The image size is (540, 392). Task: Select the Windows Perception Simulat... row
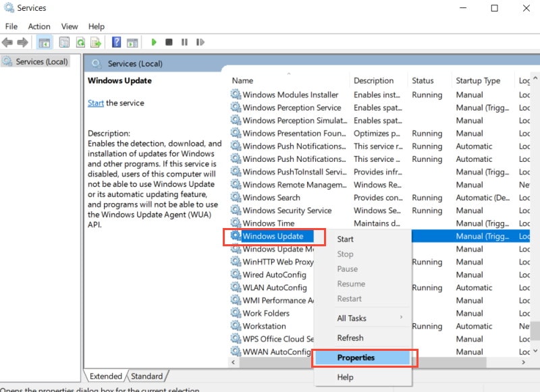click(x=380, y=121)
